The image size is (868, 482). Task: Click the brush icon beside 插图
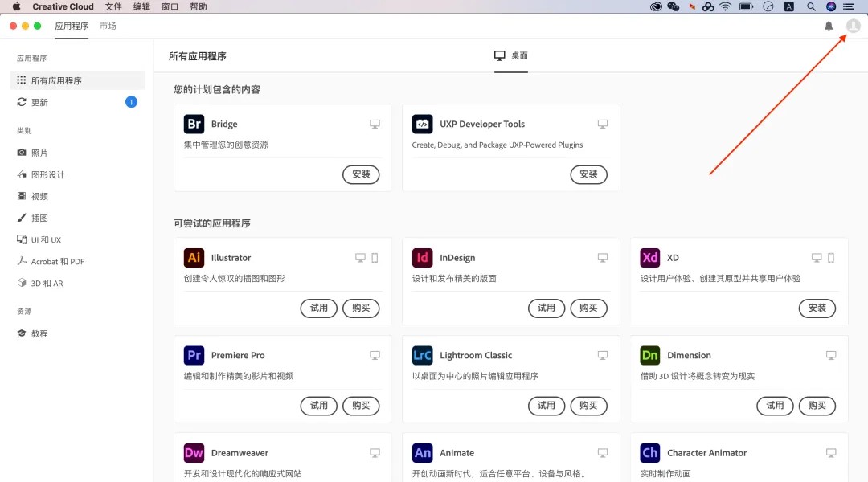[22, 218]
